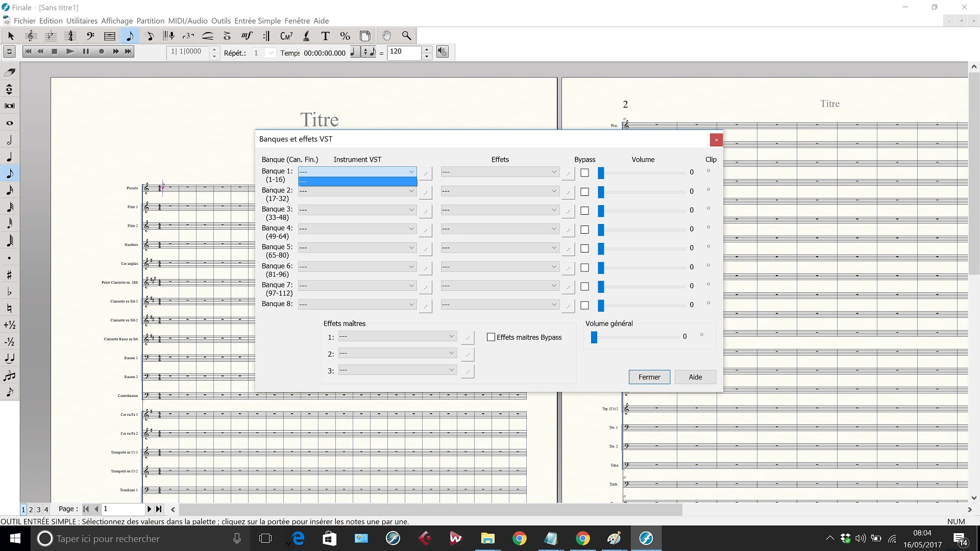Toggle Bypass checkbox for Banque 4
This screenshot has width=980, height=551.
(584, 230)
